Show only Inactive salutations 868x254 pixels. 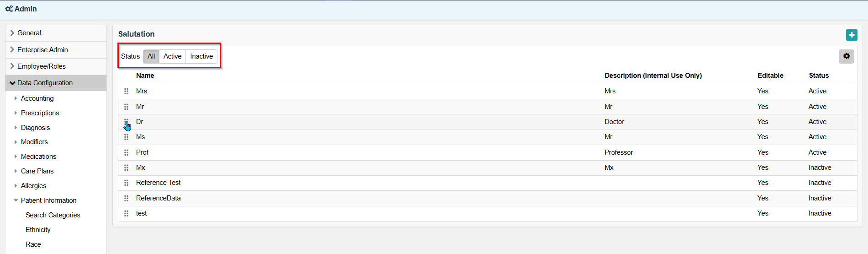pos(201,56)
